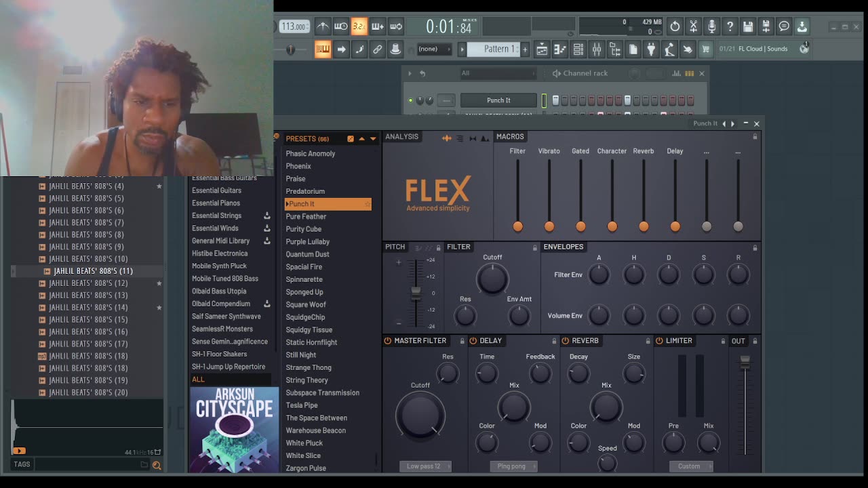Toggle the 3-2-1 countdown before recording icon

[x=359, y=26]
